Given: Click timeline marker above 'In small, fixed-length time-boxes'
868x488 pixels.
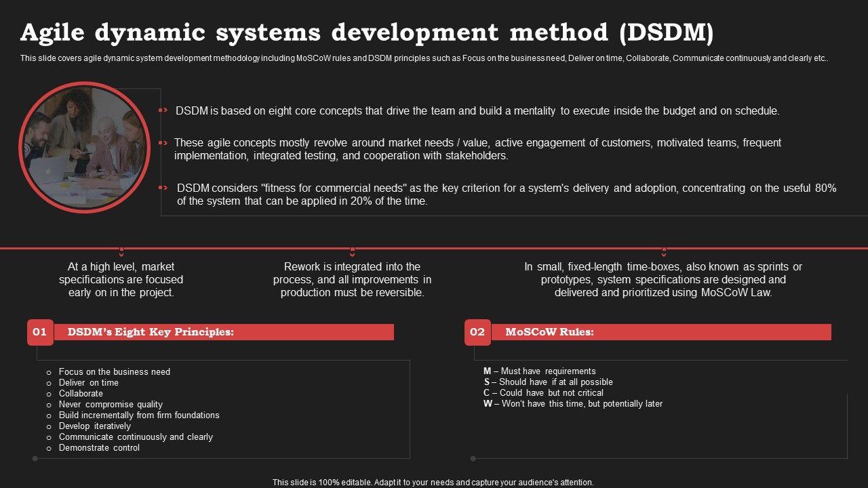Looking at the screenshot, I should coord(663,251).
